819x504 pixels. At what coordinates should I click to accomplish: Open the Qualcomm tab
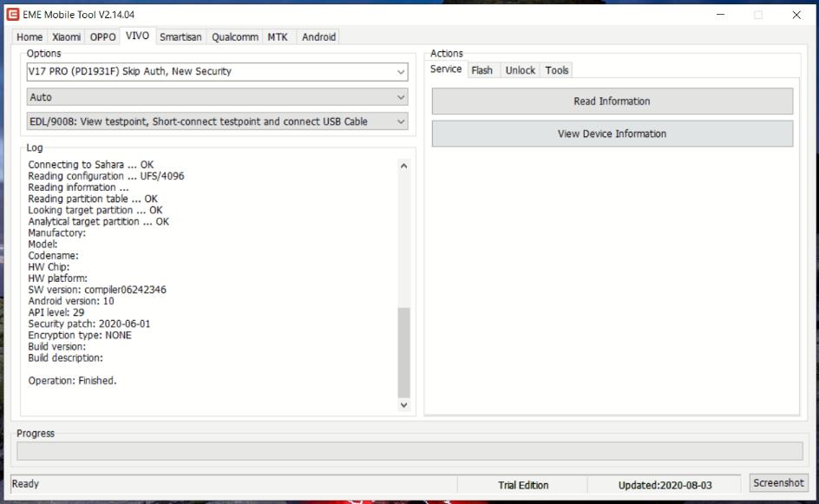[x=235, y=37]
